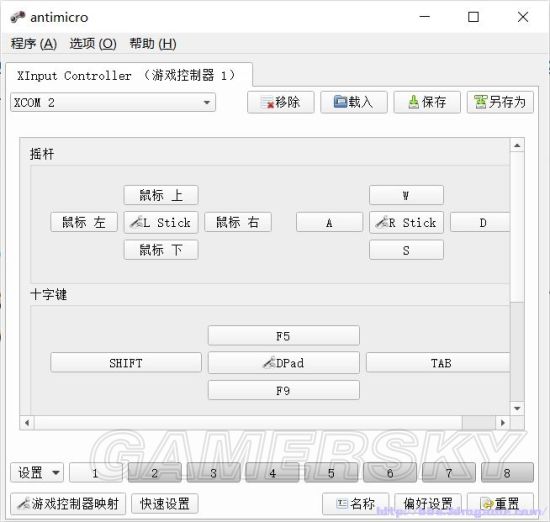This screenshot has width=550, height=522.
Task: Click the horizontal scrollbar thumb
Action: (x=248, y=423)
